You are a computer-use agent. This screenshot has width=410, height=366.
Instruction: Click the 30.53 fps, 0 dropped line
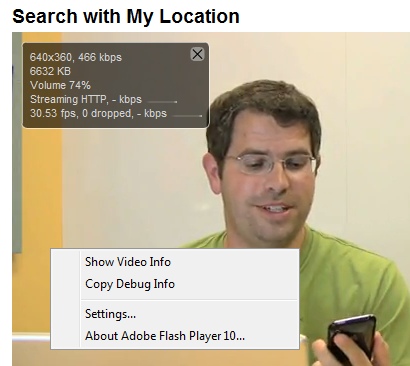[x=98, y=113]
